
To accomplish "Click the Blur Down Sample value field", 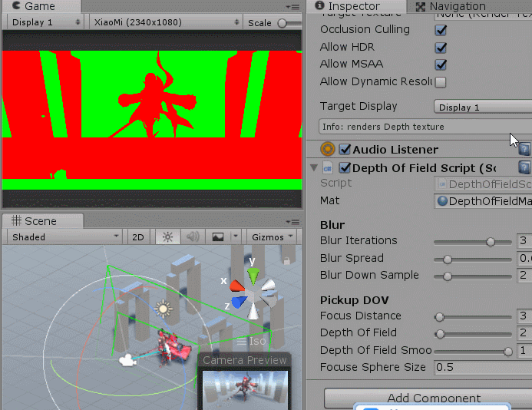I will [524, 276].
